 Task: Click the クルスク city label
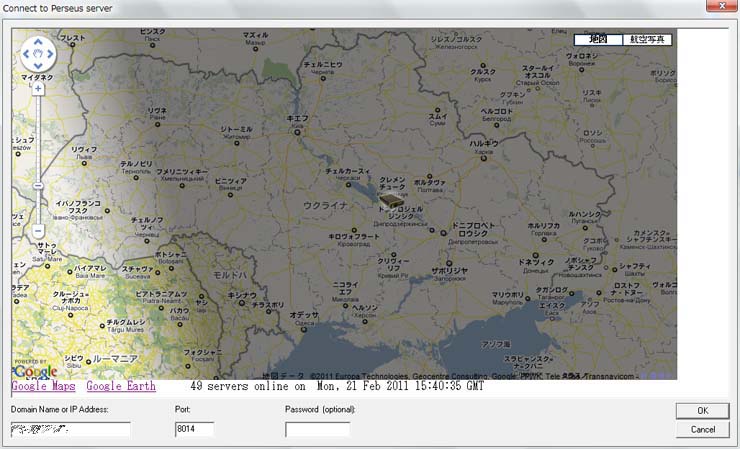click(x=483, y=72)
